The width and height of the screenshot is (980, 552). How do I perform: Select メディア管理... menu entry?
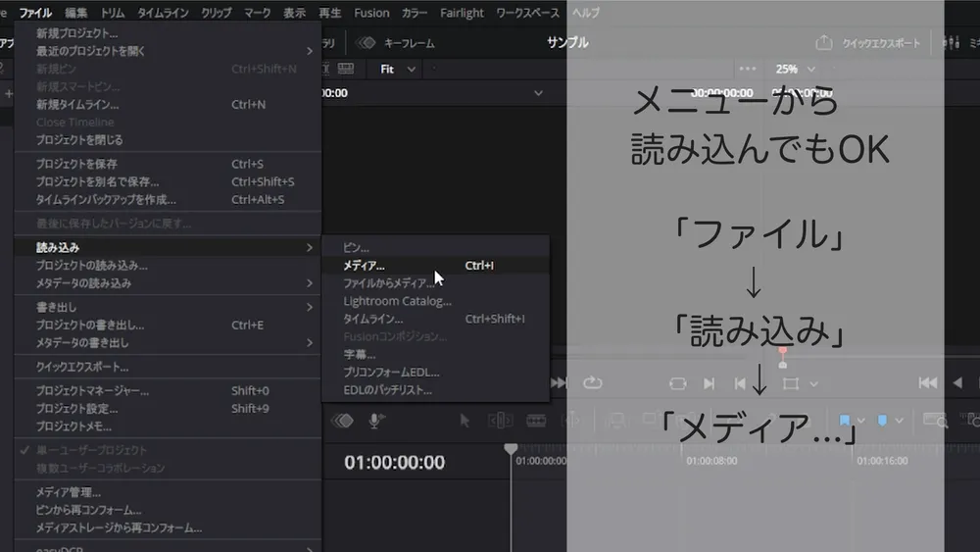[x=169, y=492]
